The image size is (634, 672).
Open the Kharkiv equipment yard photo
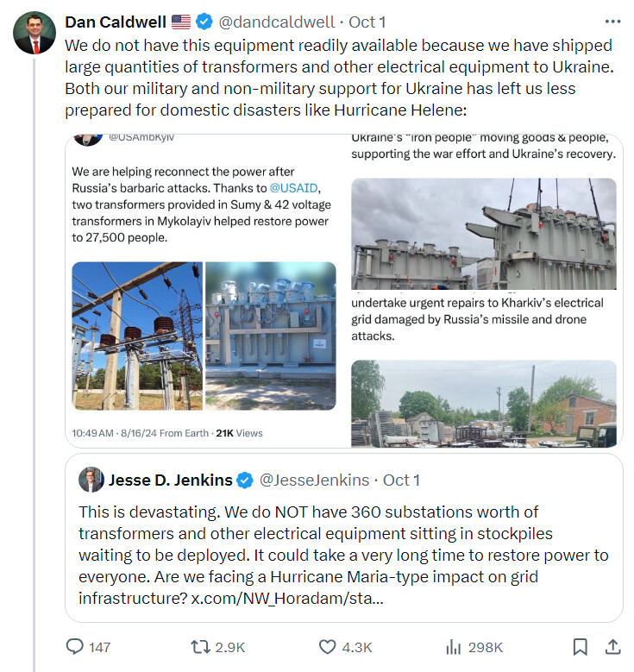click(484, 403)
